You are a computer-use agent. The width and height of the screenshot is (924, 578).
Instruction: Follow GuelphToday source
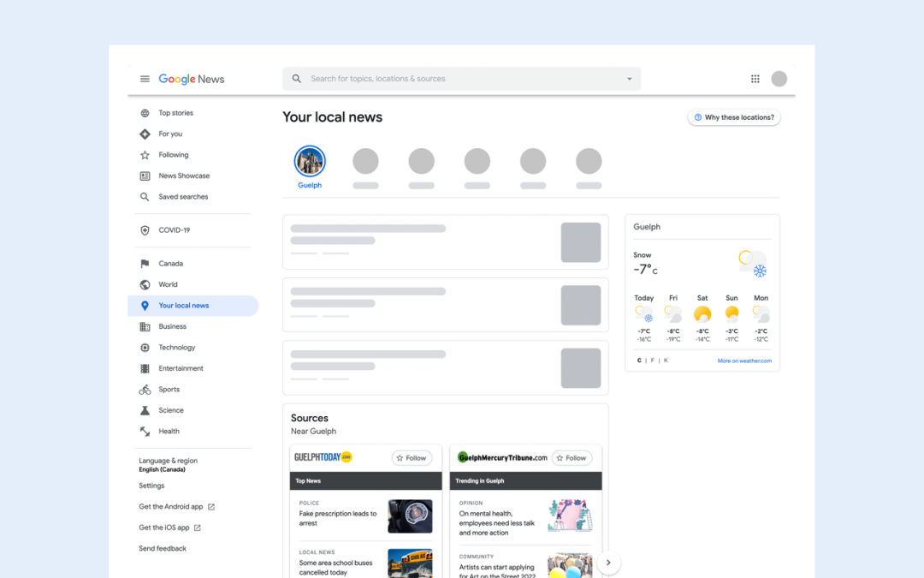(x=412, y=458)
